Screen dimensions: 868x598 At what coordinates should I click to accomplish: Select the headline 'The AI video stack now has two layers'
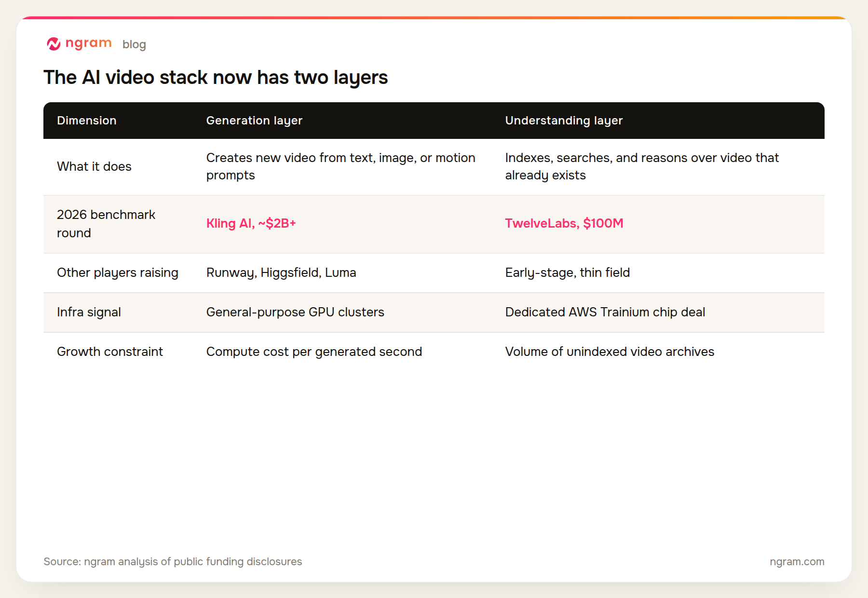[216, 77]
